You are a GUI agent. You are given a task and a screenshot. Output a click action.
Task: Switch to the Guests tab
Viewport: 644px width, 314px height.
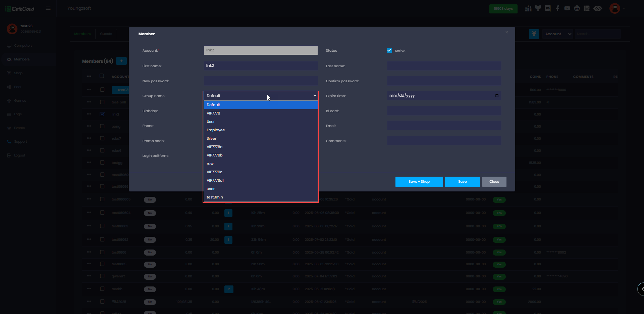pos(106,34)
